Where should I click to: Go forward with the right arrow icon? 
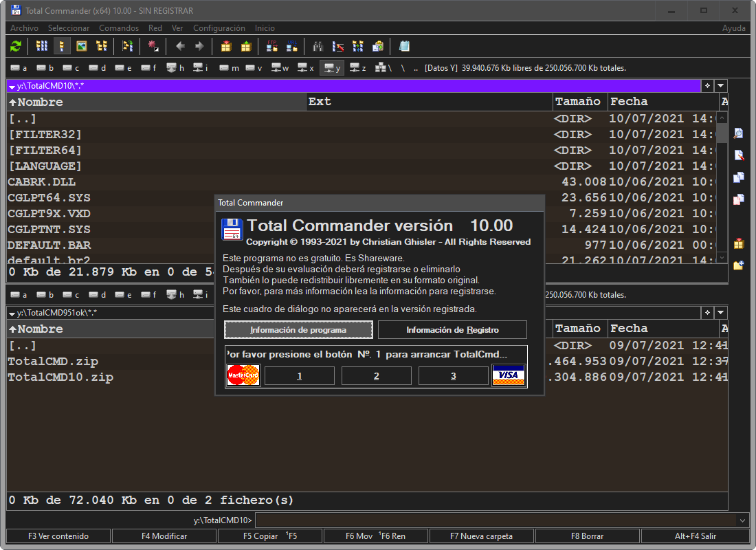click(199, 46)
